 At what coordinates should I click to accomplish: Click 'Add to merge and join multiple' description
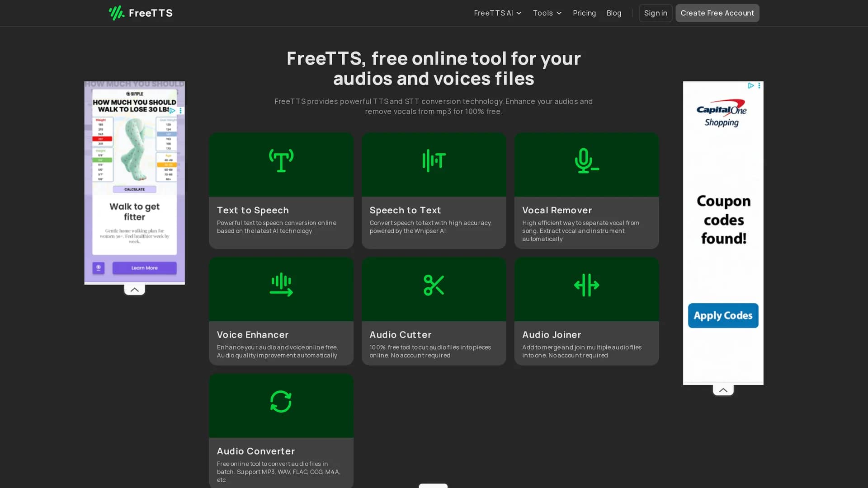pos(582,352)
